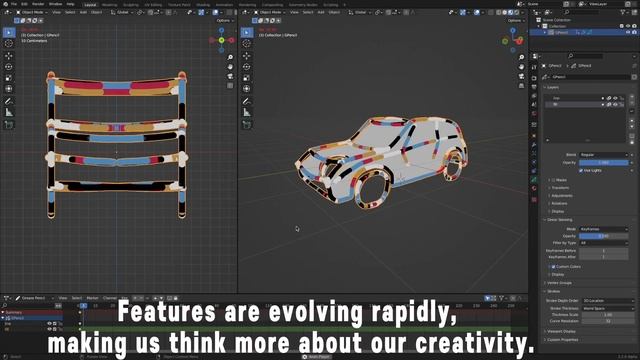Screen dimensions: 640x360
Task: Click zoom magnifier icon in left viewport
Action: tap(230, 57)
